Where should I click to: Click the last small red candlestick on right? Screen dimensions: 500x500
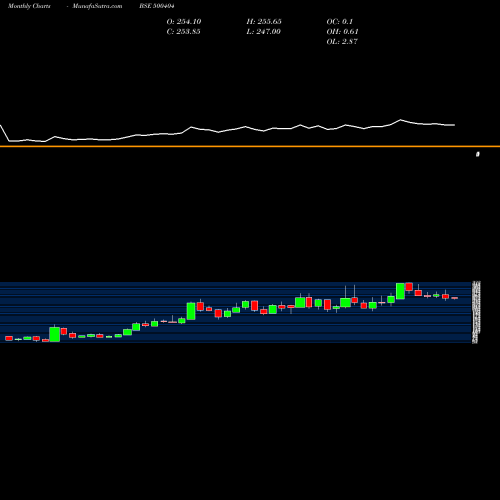455,298
